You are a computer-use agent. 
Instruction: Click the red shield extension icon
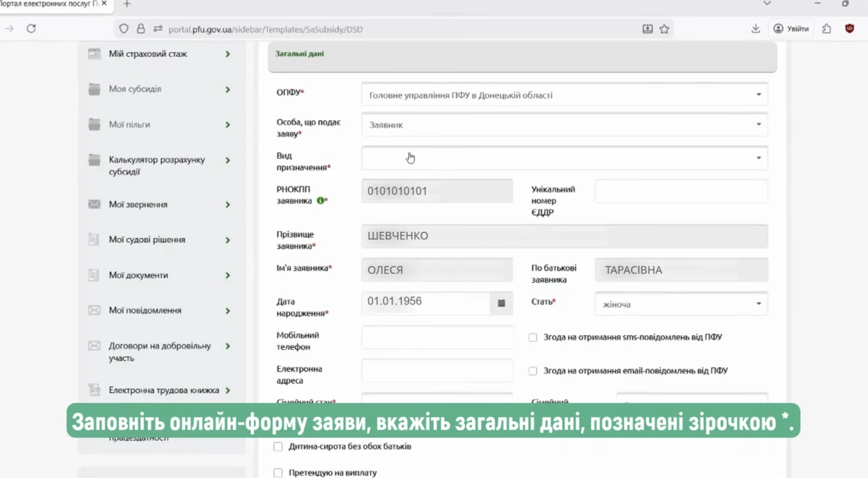click(x=850, y=28)
